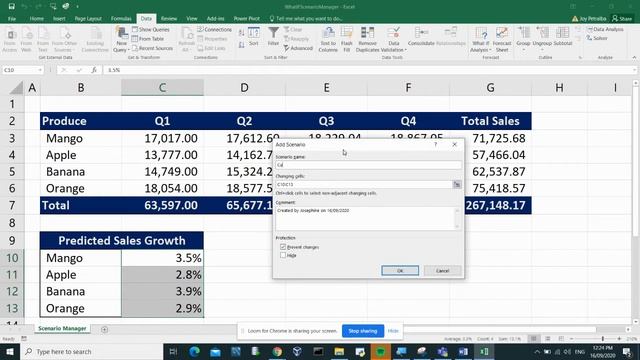Add a new sheet with the plus icon
The width and height of the screenshot is (640, 360).
(104, 329)
